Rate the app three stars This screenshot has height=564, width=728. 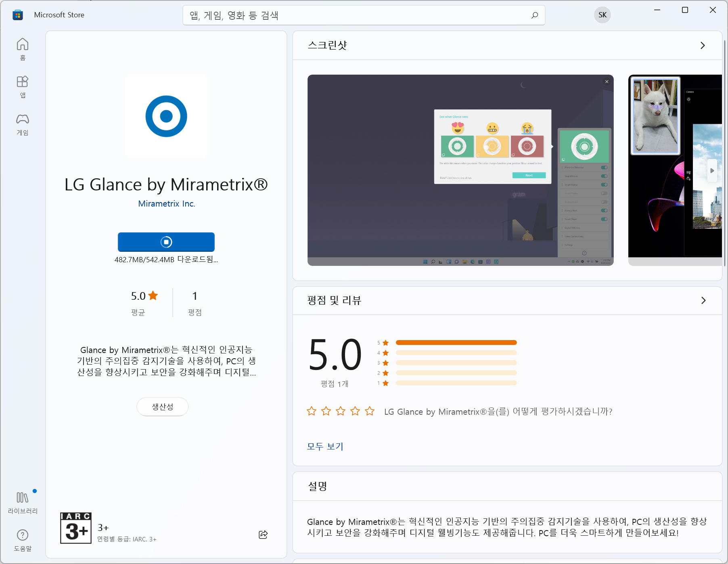tap(341, 411)
